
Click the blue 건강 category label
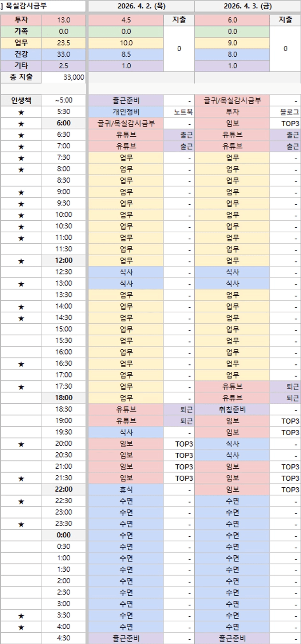(x=21, y=55)
